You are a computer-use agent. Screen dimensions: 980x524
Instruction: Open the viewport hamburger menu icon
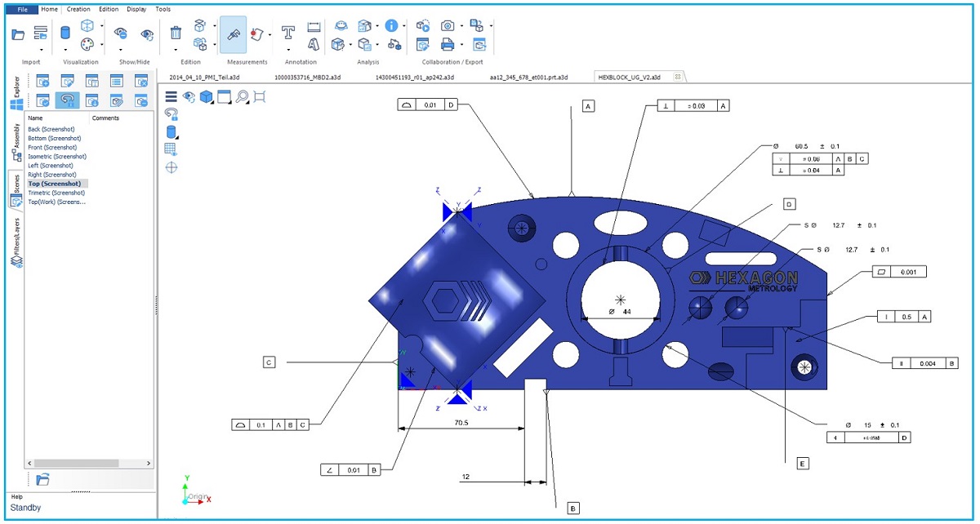tap(171, 96)
